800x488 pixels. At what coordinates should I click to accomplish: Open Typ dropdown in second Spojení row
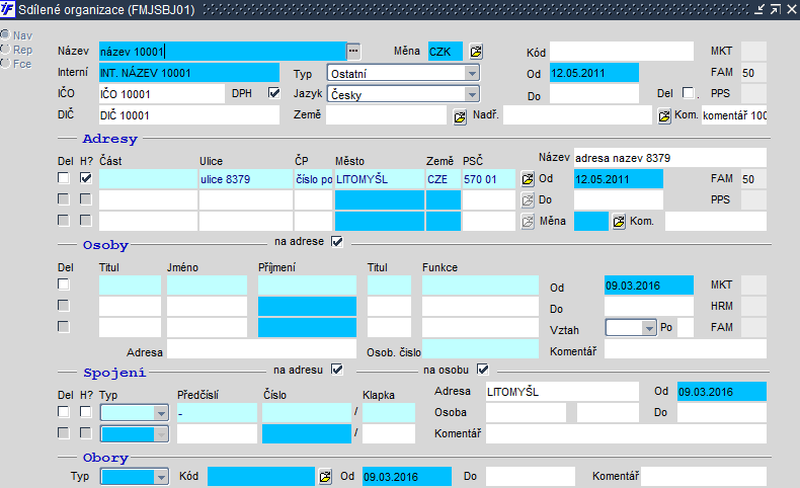[134, 434]
